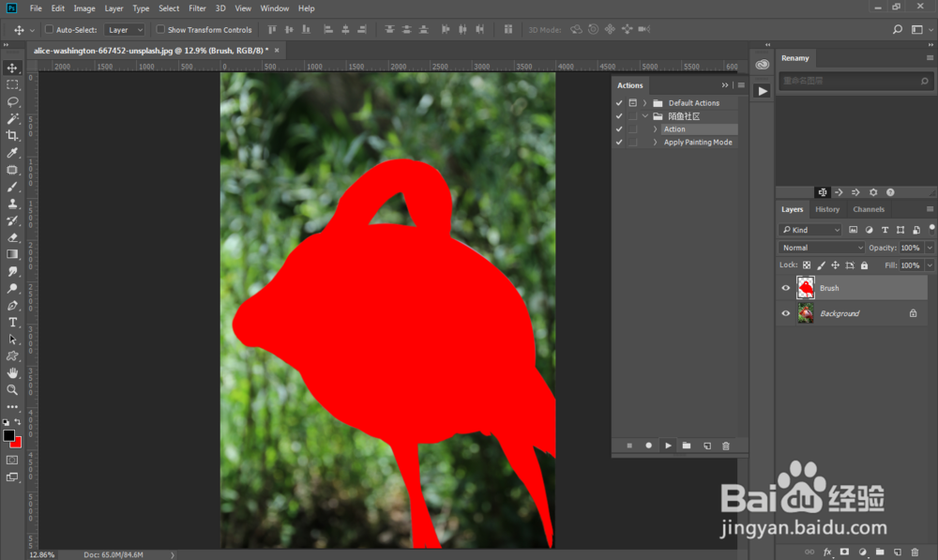
Task: Expand the Action item steps
Action: pyautogui.click(x=655, y=129)
